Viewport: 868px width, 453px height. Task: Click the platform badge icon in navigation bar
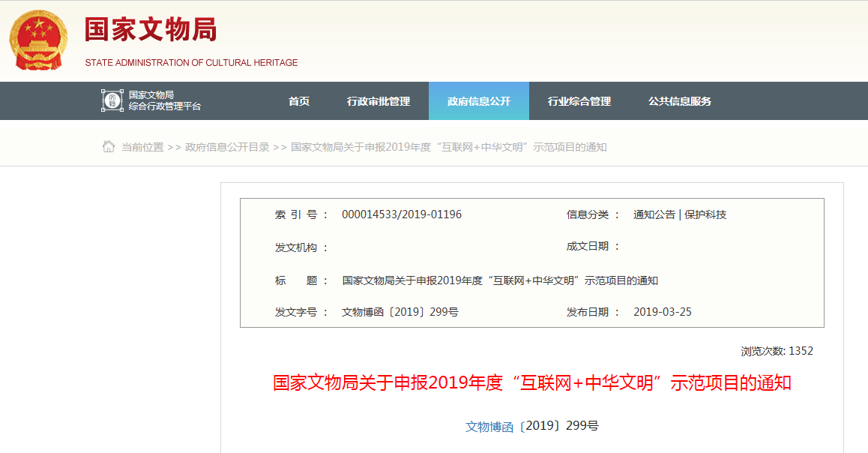(x=112, y=100)
